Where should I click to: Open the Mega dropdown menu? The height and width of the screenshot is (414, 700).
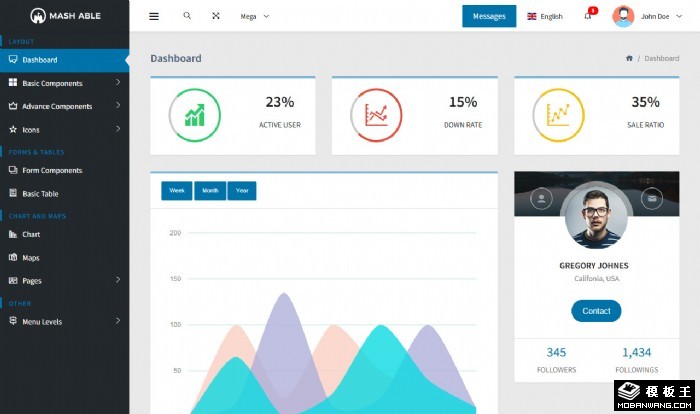(254, 16)
